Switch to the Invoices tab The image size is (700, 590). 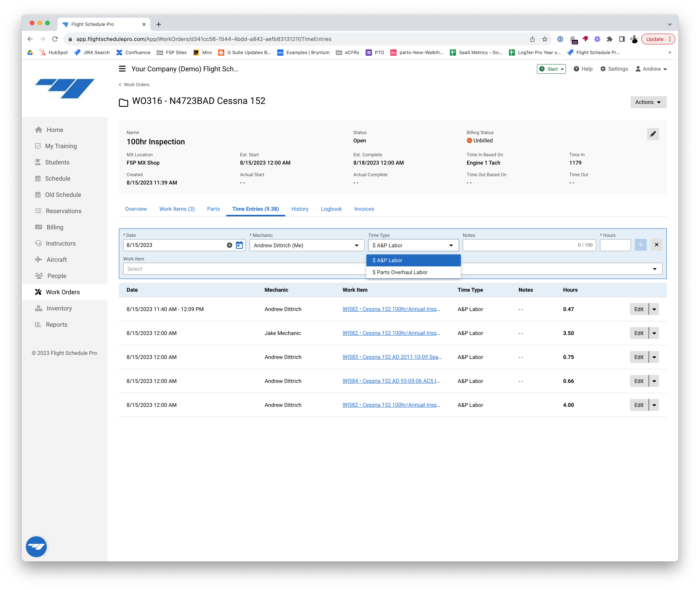click(x=364, y=209)
